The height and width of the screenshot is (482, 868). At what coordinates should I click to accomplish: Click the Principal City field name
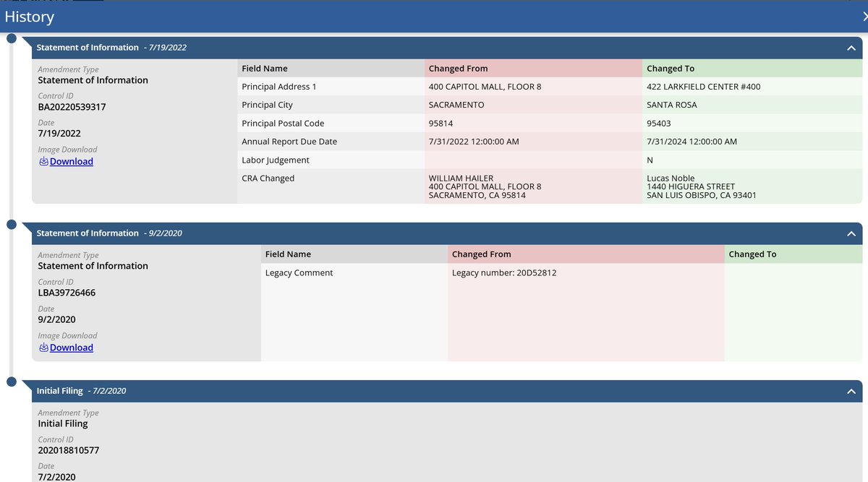(268, 105)
